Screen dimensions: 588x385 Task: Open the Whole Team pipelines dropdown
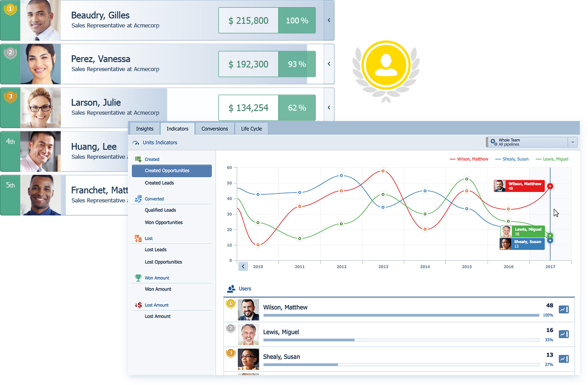point(572,142)
